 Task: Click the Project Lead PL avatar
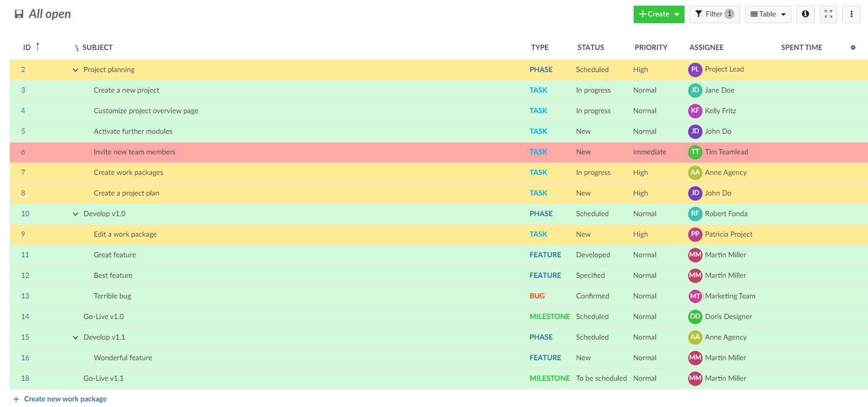[695, 69]
